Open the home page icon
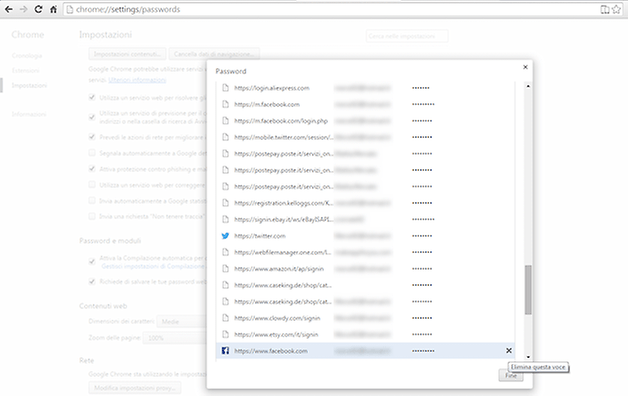 [x=53, y=9]
